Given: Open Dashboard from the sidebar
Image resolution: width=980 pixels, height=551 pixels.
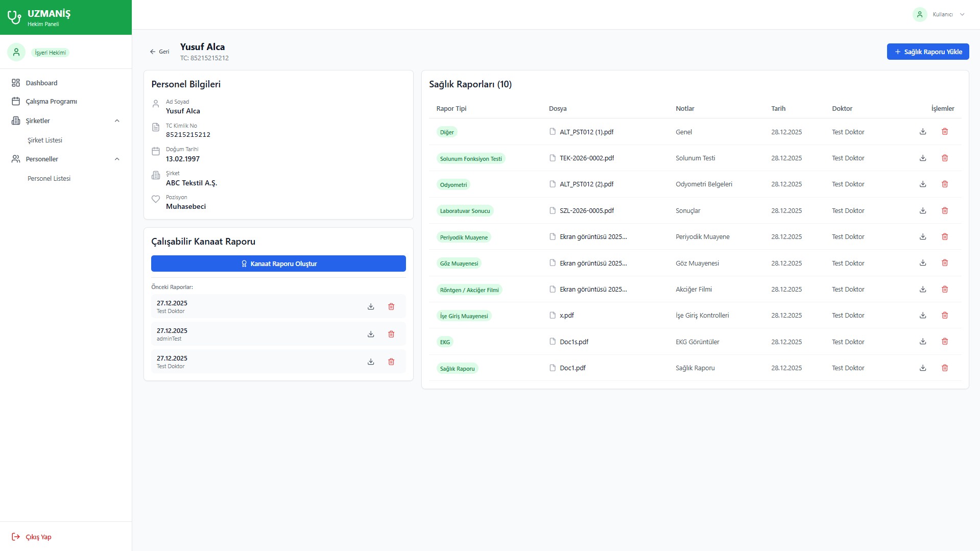Looking at the screenshot, I should point(41,83).
